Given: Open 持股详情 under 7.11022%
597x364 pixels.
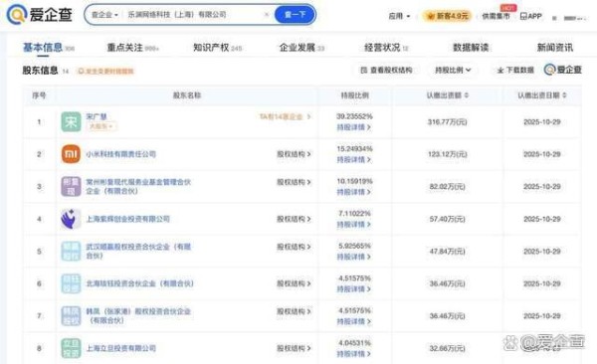Looking at the screenshot, I should point(353,225).
